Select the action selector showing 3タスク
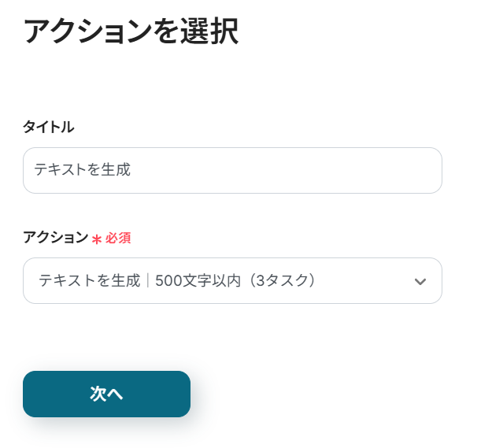 click(x=232, y=280)
